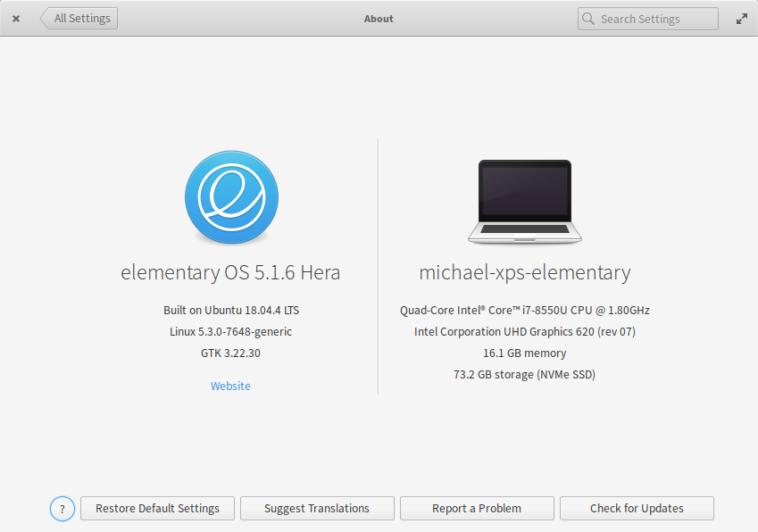Click the About title in header bar
The width and height of the screenshot is (758, 532).
378,18
